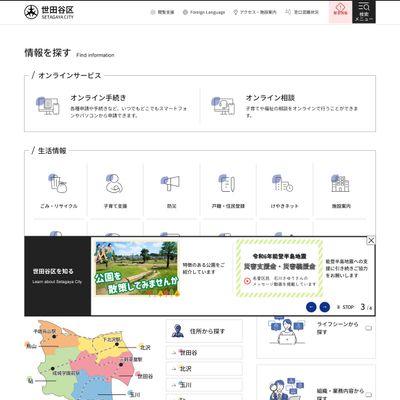Open the 施設案内 building icon
This screenshot has width=400, height=400.
click(341, 184)
